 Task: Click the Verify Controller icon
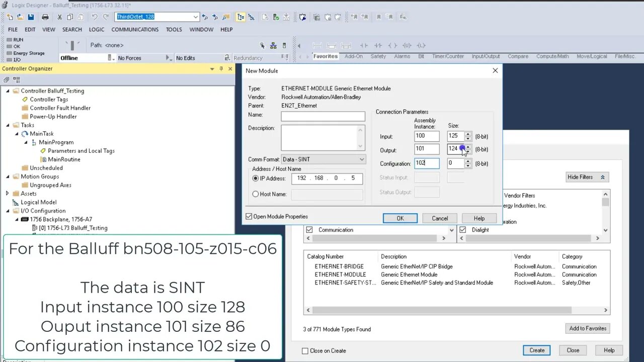coord(276,17)
